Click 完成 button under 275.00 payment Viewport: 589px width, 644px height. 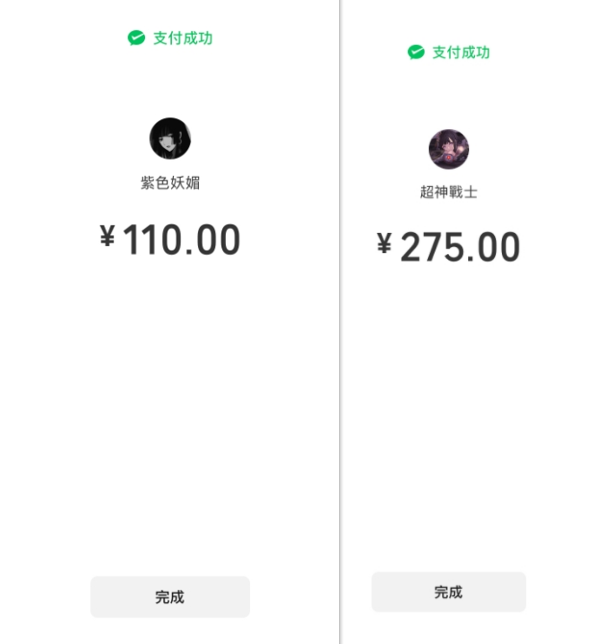[449, 592]
